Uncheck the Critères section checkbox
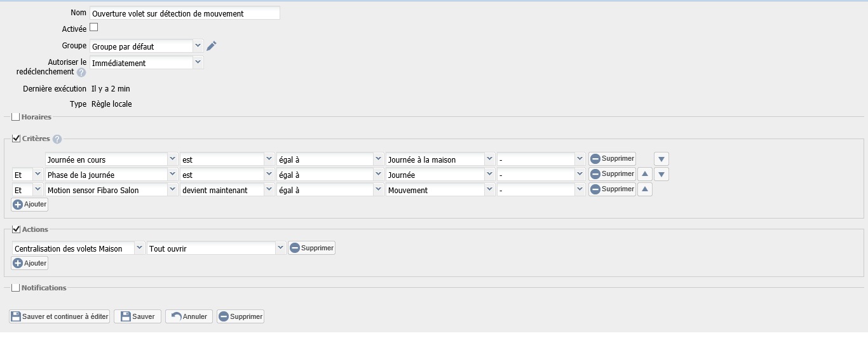868x338 pixels. tap(16, 139)
